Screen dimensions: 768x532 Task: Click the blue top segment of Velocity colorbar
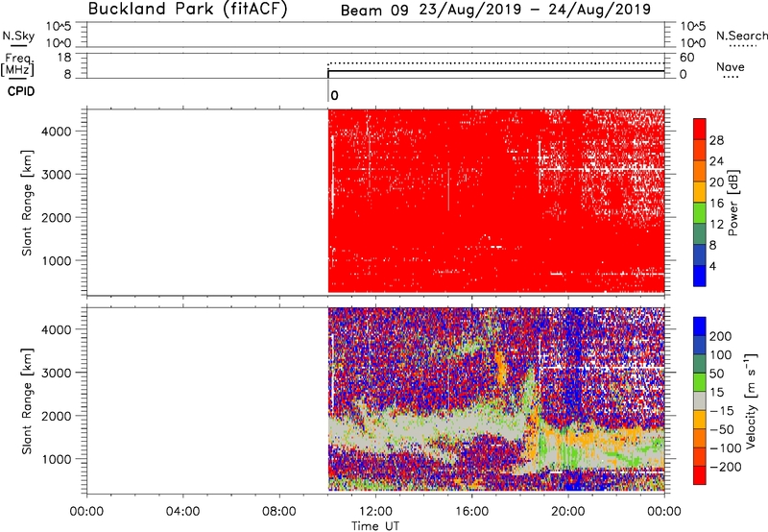point(700,326)
